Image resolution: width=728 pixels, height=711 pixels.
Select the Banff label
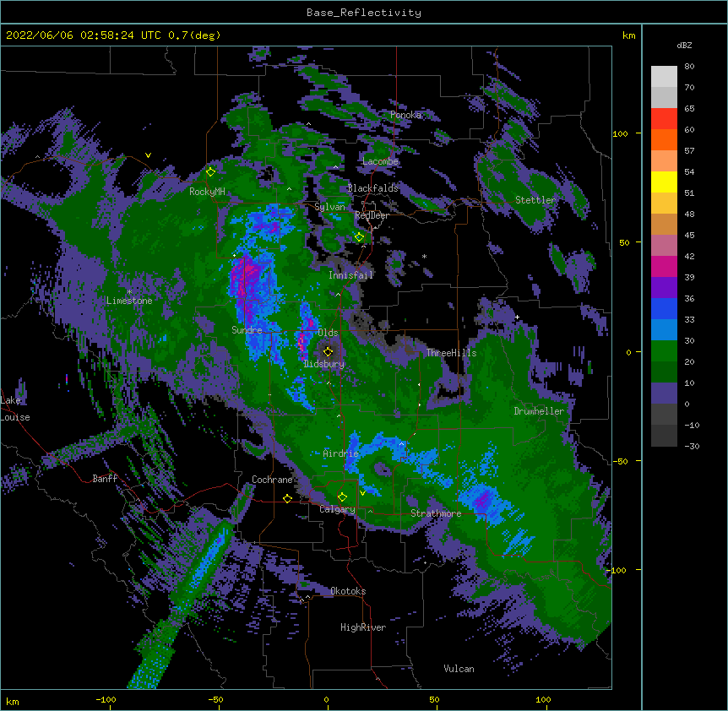tap(105, 479)
